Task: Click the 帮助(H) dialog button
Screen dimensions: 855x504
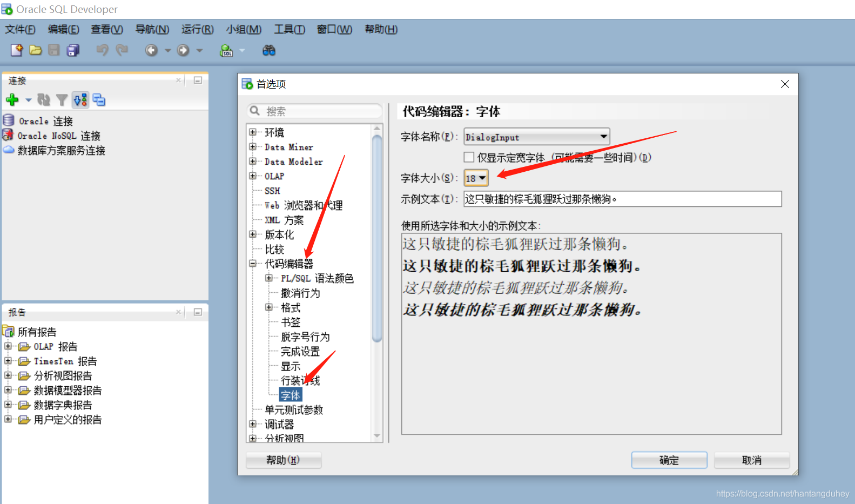Action: [x=284, y=460]
